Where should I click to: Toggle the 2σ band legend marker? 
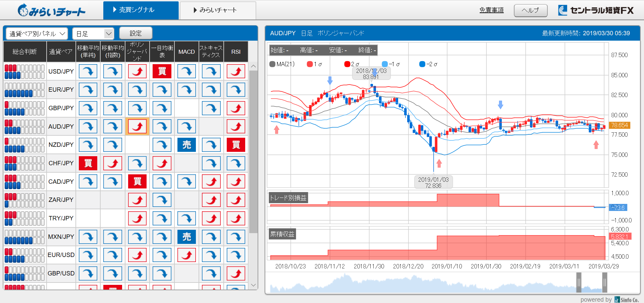coord(347,64)
